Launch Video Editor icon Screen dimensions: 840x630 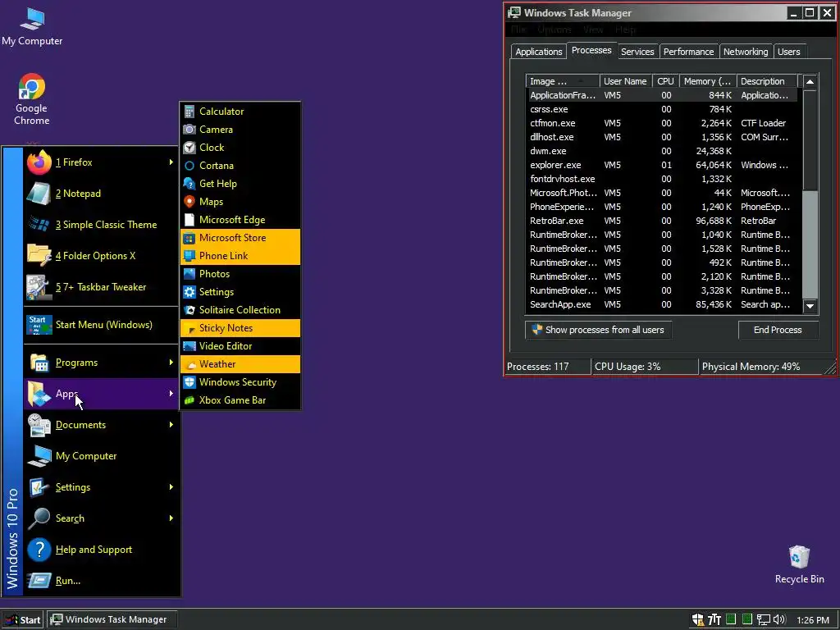tap(189, 346)
